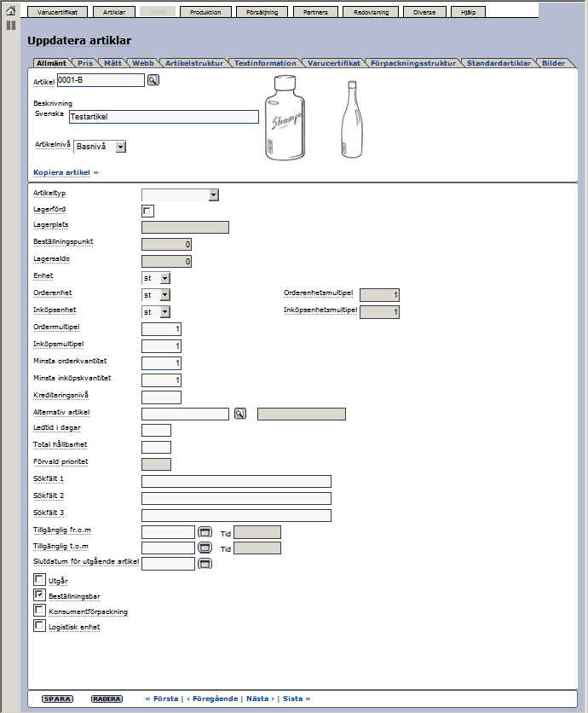The height and width of the screenshot is (713, 588).
Task: Switch to the Bilder tab
Action: 553,63
